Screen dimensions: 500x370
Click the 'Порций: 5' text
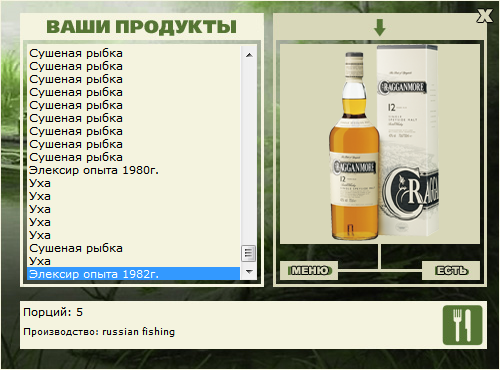click(x=53, y=312)
